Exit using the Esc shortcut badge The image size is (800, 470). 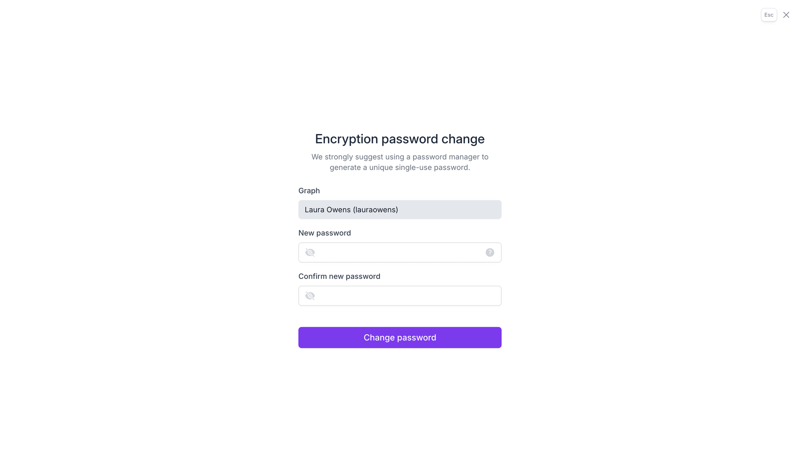769,15
